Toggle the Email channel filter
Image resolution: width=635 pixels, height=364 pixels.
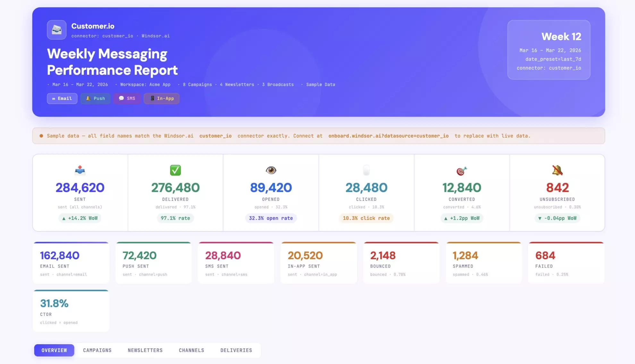click(x=62, y=98)
